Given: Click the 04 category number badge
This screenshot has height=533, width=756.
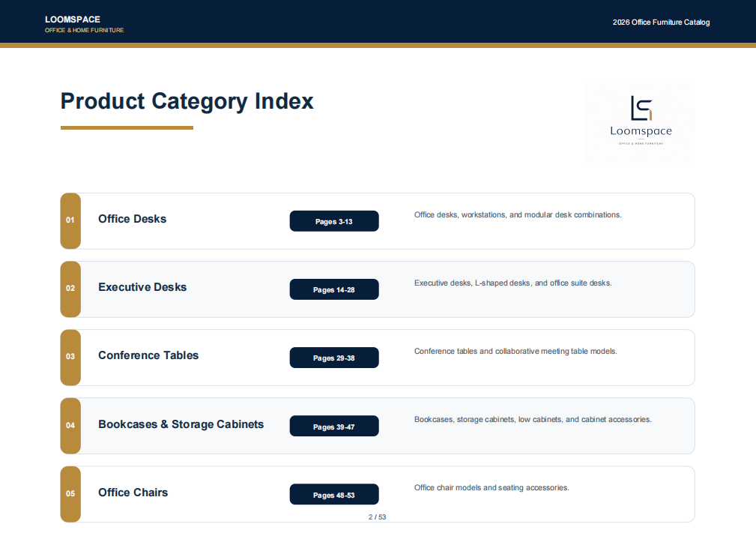Looking at the screenshot, I should point(70,426).
